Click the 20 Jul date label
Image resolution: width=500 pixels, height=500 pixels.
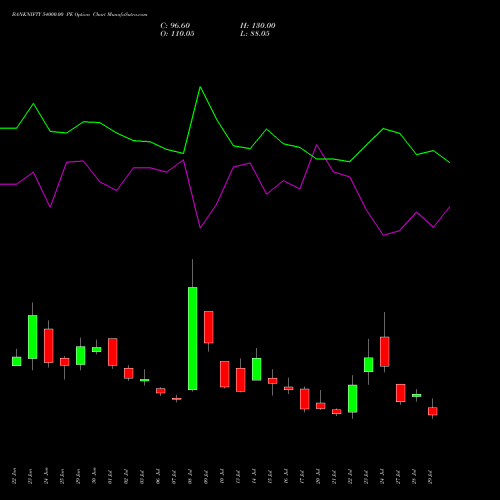click(318, 476)
